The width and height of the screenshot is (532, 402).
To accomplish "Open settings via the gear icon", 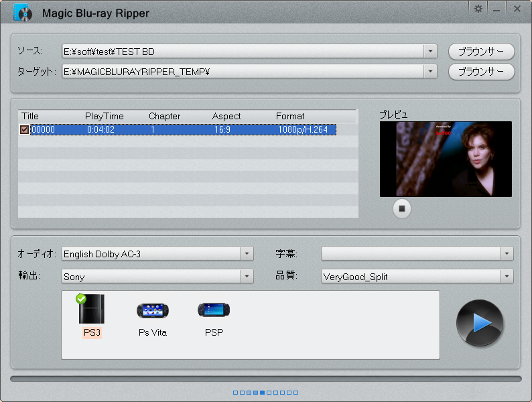I will pyautogui.click(x=478, y=9).
